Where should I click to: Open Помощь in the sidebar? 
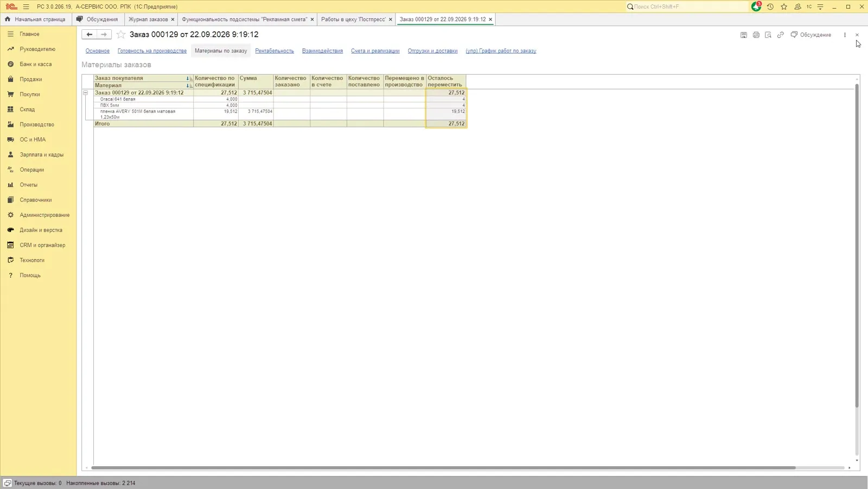(x=30, y=275)
